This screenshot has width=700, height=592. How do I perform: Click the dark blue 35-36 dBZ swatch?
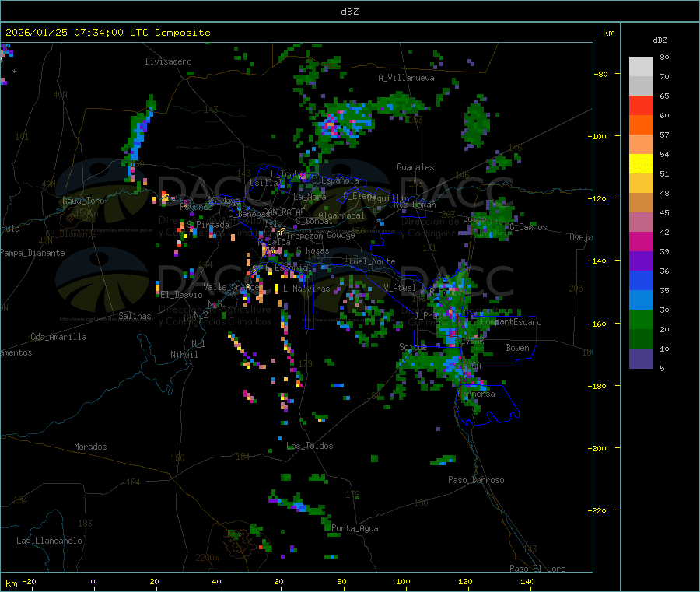click(641, 280)
